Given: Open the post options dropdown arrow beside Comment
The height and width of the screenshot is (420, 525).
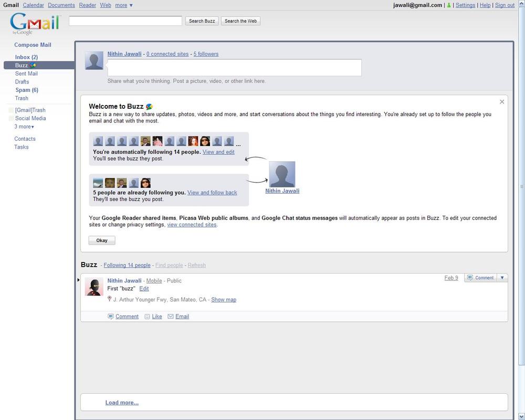Looking at the screenshot, I should click(x=502, y=278).
